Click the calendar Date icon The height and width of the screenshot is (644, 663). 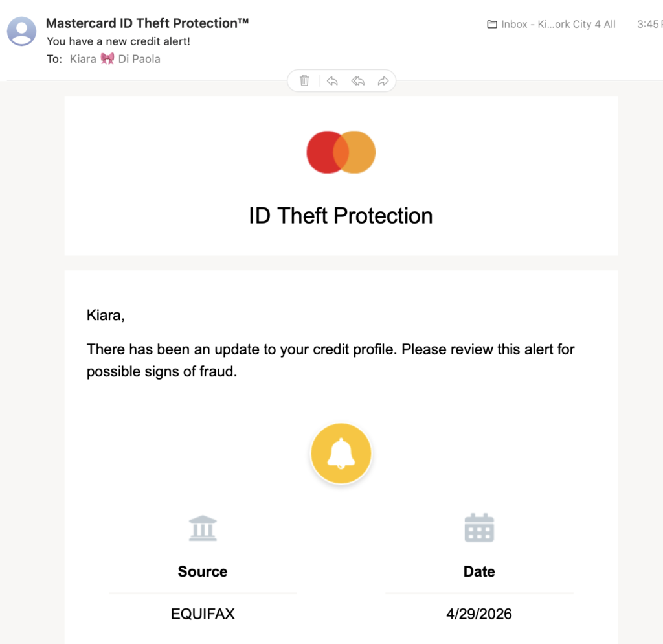click(x=479, y=527)
